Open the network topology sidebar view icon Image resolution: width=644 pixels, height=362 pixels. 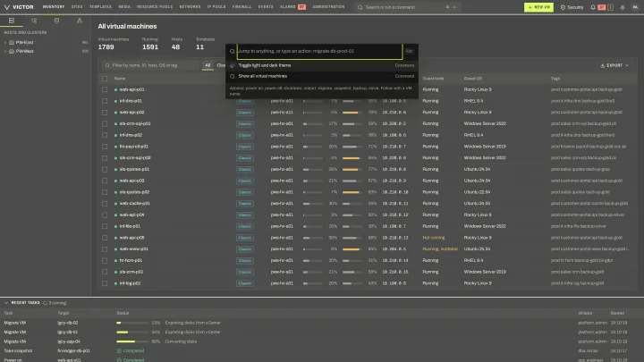80,21
